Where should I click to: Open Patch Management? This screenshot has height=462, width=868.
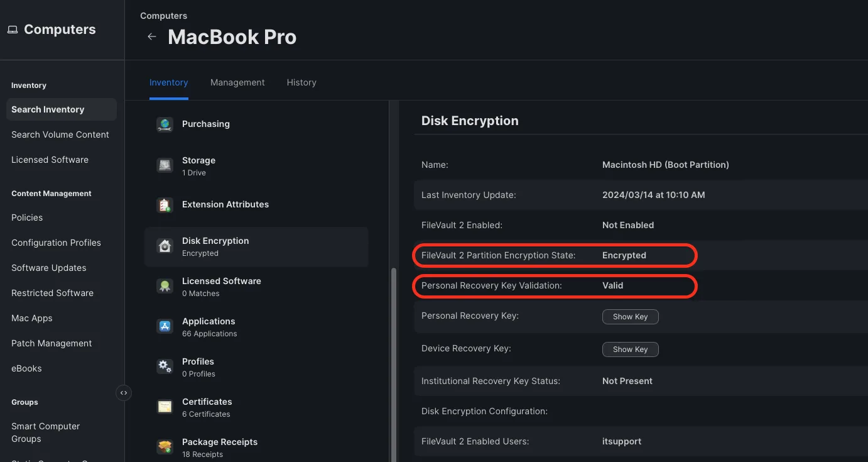click(x=52, y=343)
